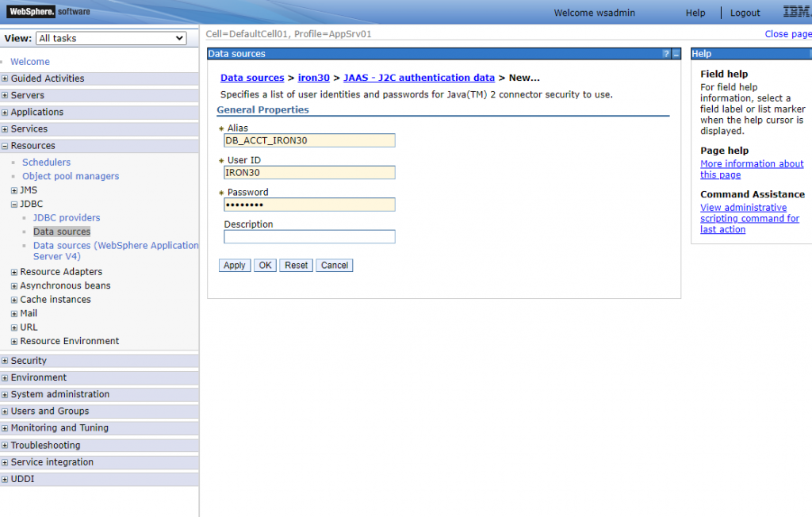Viewport: 812px width, 517px height.
Task: Expand the Service integration section
Action: 5,462
